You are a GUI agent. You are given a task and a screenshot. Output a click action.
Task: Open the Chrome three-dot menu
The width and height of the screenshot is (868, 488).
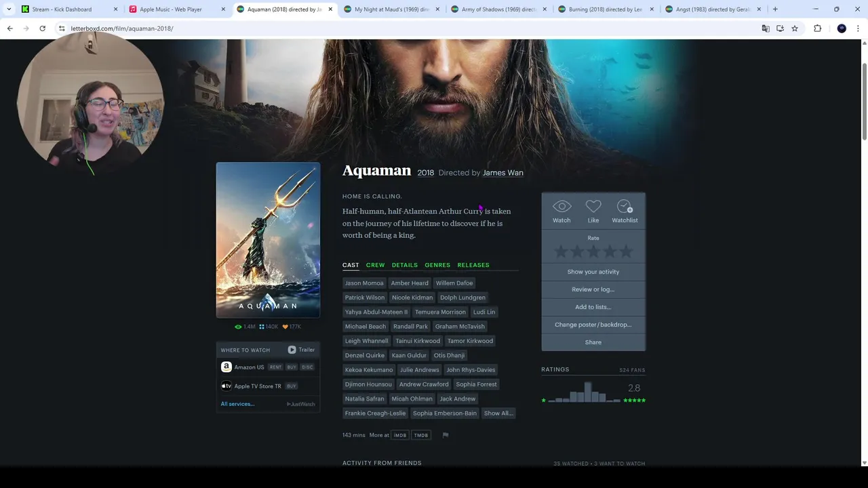point(859,28)
